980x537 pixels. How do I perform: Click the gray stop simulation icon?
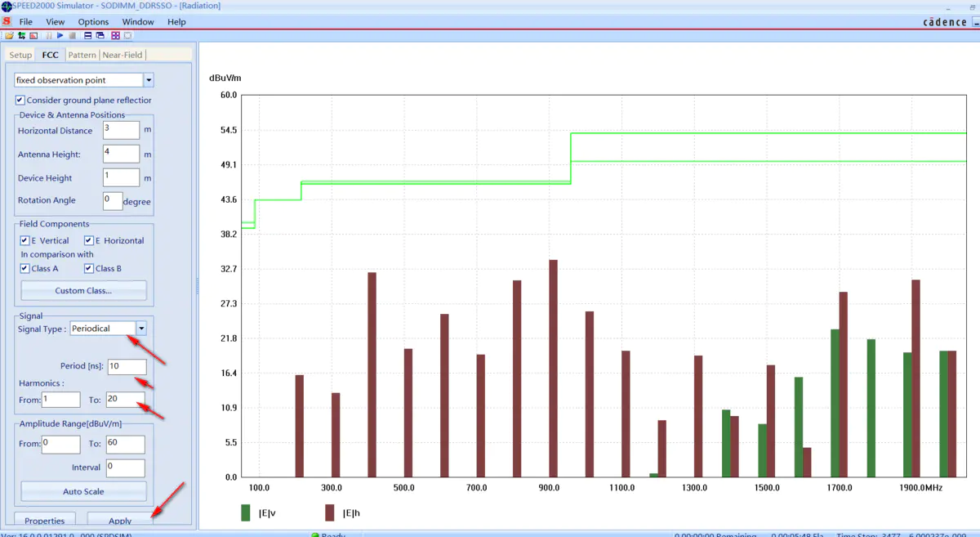click(72, 36)
